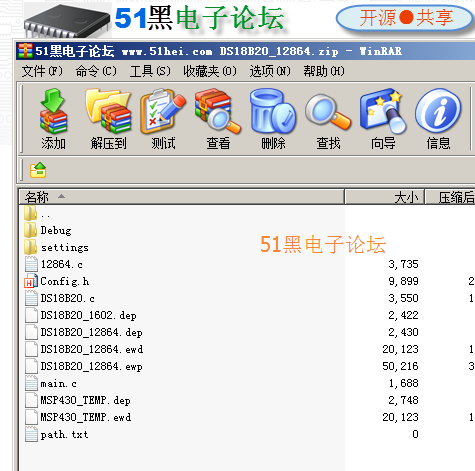Click the 解压到 (Extract To) icon
The width and height of the screenshot is (475, 471).
[x=108, y=111]
